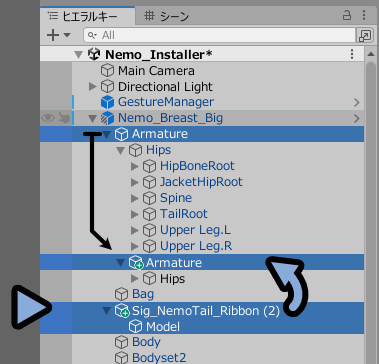Collapse the Hips object under first Armature
The width and height of the screenshot is (379, 364).
121,151
